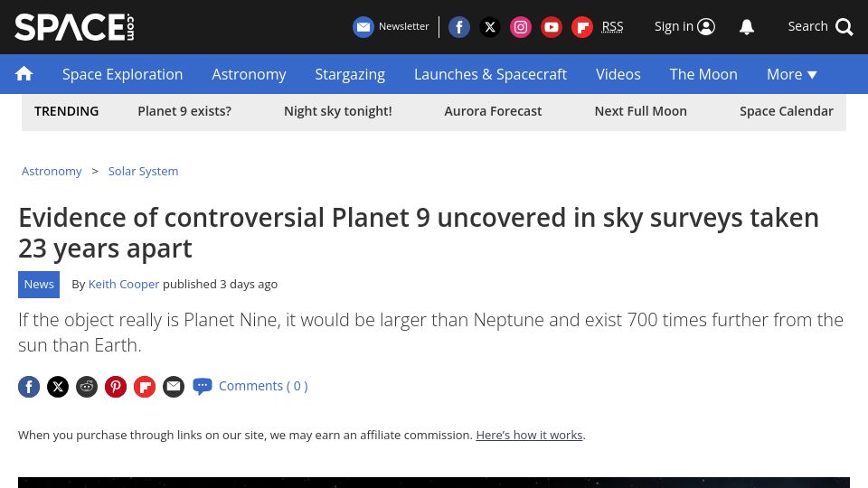Image resolution: width=868 pixels, height=488 pixels.
Task: Open the RSS feed link
Action: [x=612, y=26]
